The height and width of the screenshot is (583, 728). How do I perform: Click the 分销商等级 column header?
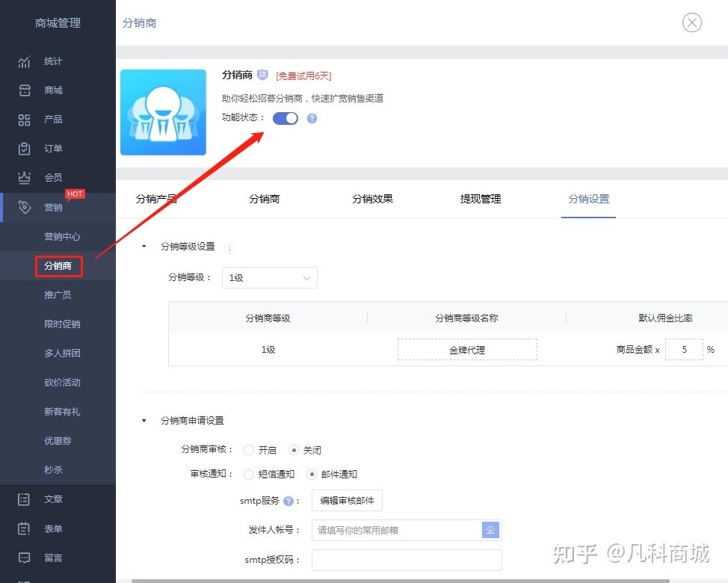tap(268, 318)
